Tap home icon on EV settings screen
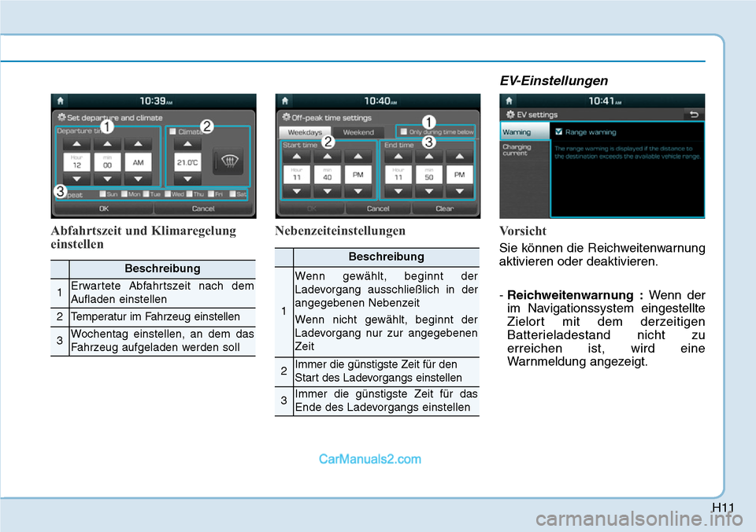The image size is (756, 532). [x=510, y=101]
